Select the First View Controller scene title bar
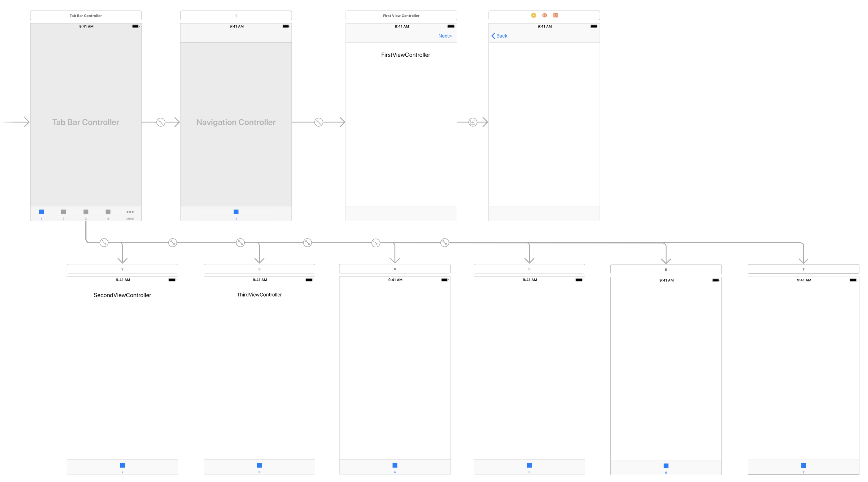Screen dimensions: 868x482 401,16
